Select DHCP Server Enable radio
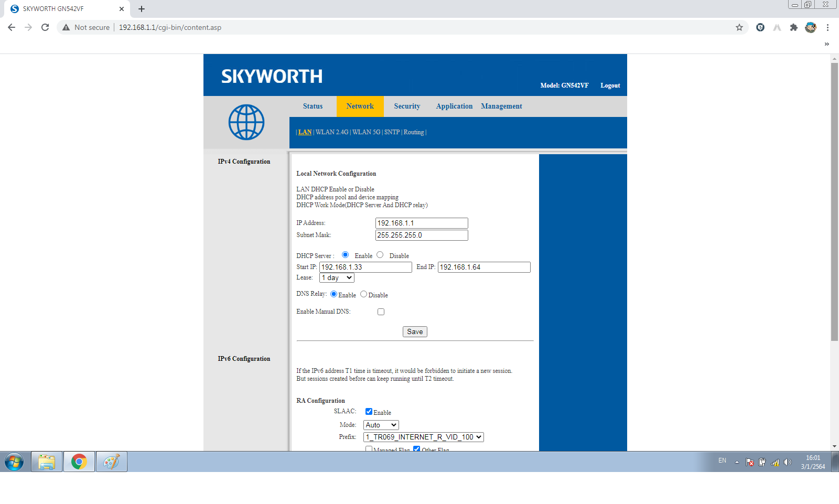This screenshot has height=504, width=839. point(346,255)
